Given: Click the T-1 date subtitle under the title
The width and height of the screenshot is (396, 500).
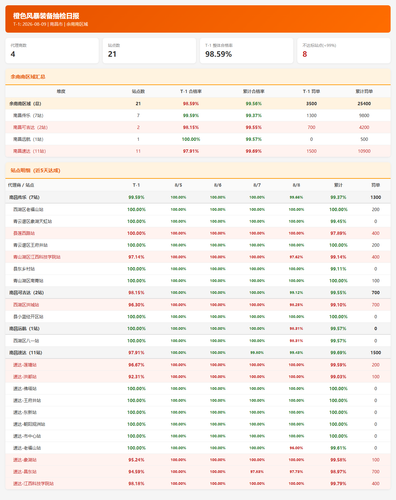Looking at the screenshot, I should 51,24.
